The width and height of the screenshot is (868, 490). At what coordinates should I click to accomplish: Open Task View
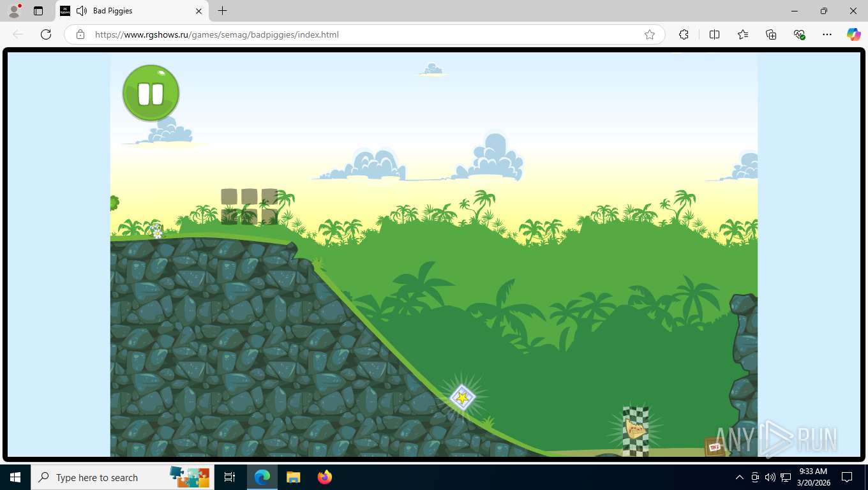click(x=230, y=477)
